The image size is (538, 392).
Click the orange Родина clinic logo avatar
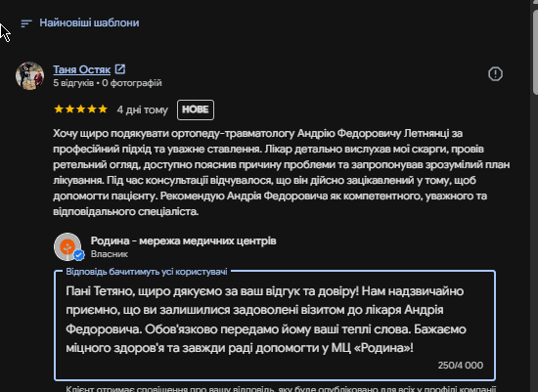tap(67, 246)
